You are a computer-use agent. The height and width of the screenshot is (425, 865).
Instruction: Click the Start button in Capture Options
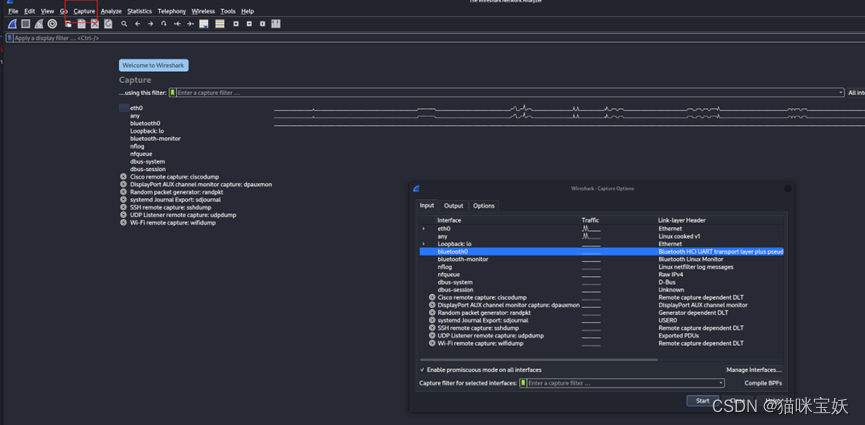(x=703, y=401)
